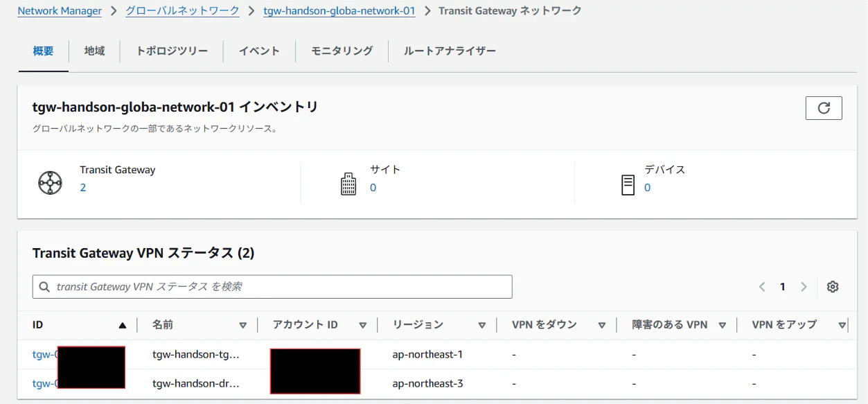Go to previous page of VPN status table
Viewport: 868px width, 404px height.
762,287
